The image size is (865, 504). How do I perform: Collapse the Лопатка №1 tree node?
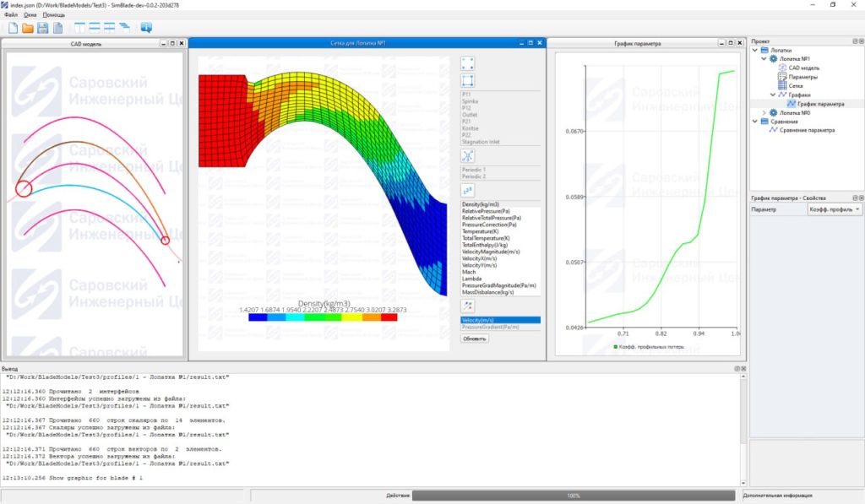[764, 59]
